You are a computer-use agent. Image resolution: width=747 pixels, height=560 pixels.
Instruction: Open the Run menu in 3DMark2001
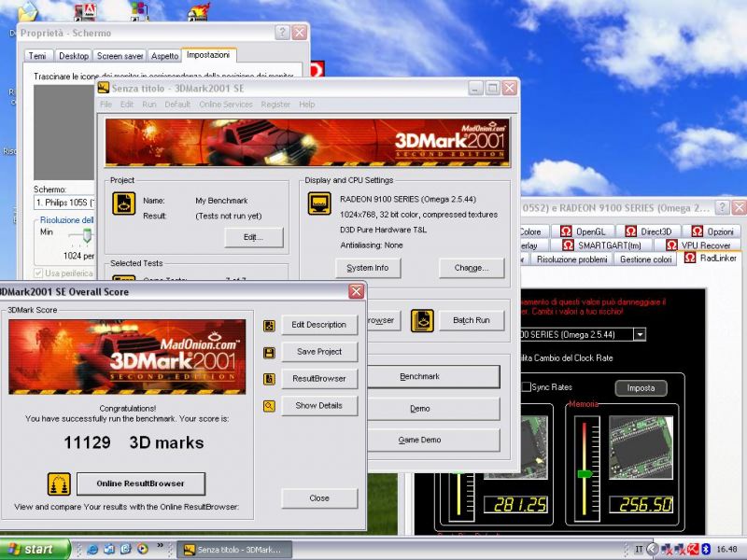[149, 105]
